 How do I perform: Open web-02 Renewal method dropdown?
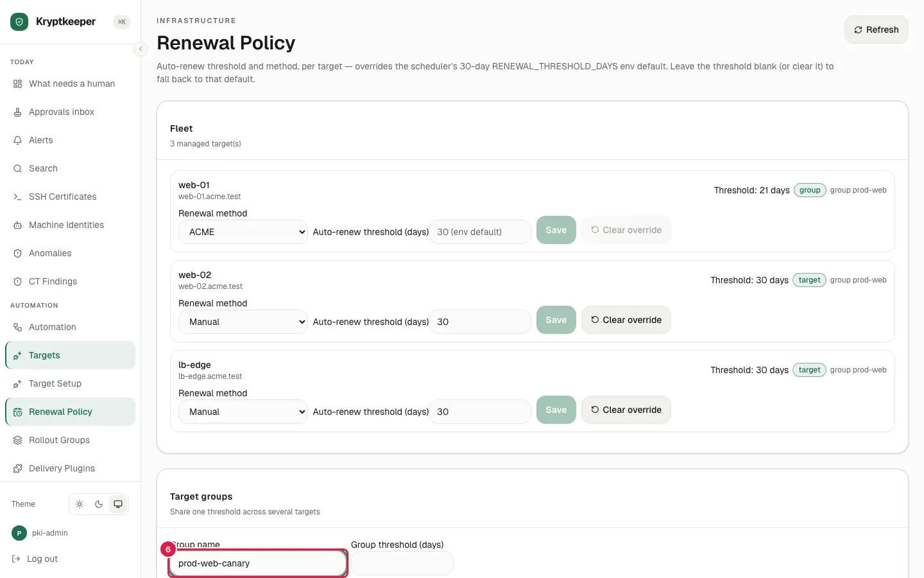click(x=243, y=322)
